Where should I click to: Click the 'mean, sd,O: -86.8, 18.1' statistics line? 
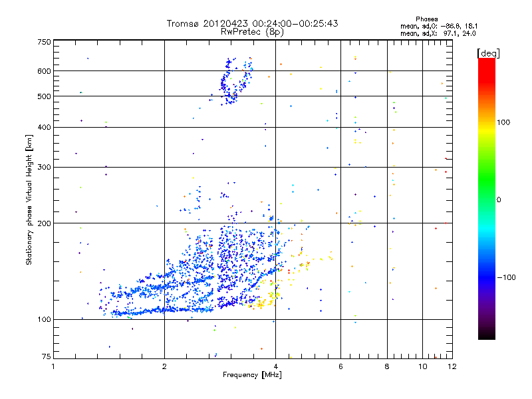439,26
